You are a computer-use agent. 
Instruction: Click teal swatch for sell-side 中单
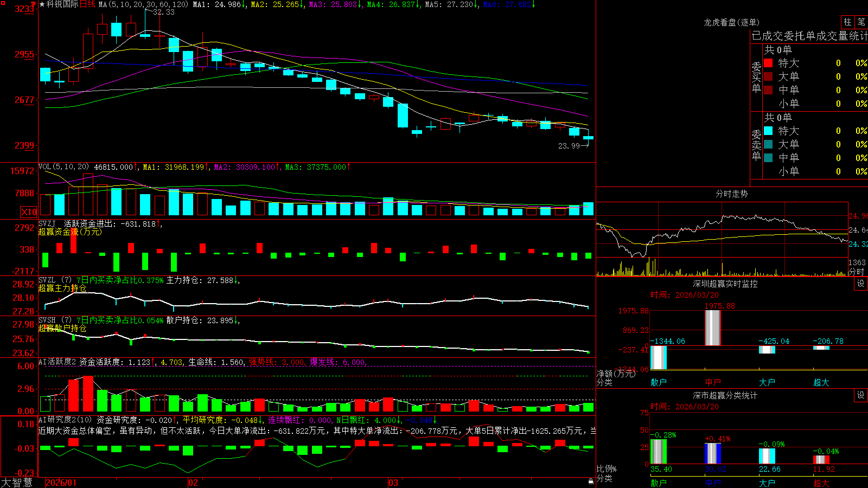click(x=768, y=158)
